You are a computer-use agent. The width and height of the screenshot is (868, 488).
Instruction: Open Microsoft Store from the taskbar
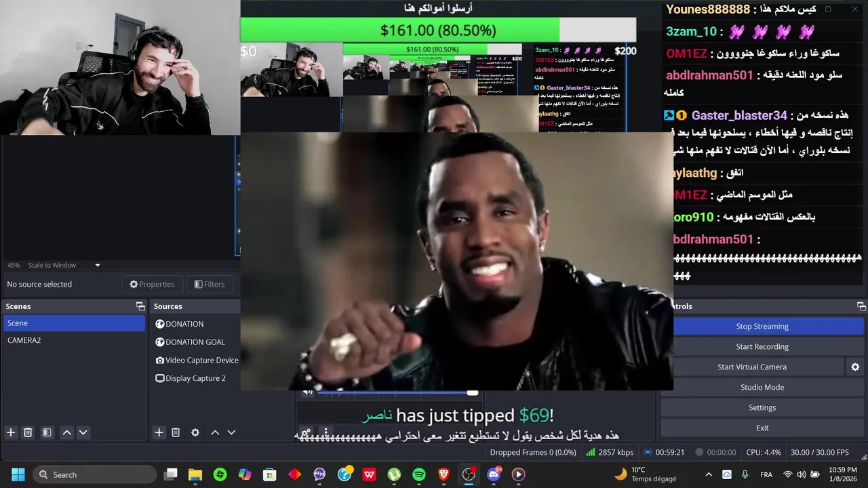tap(270, 474)
